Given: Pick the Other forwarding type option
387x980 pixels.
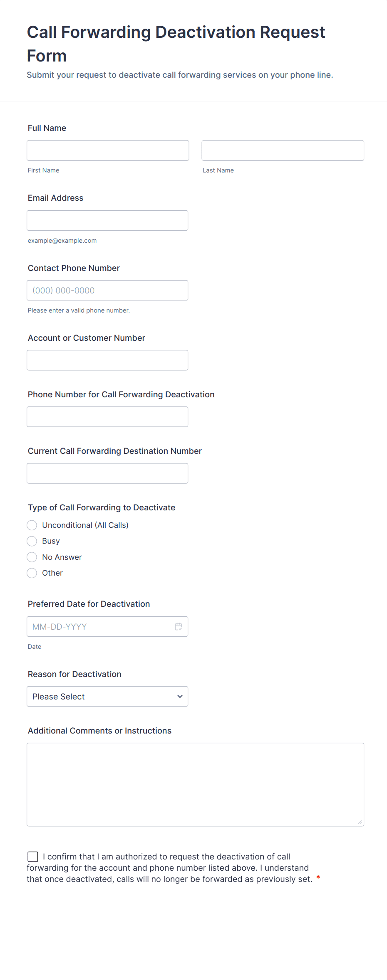Looking at the screenshot, I should point(32,573).
